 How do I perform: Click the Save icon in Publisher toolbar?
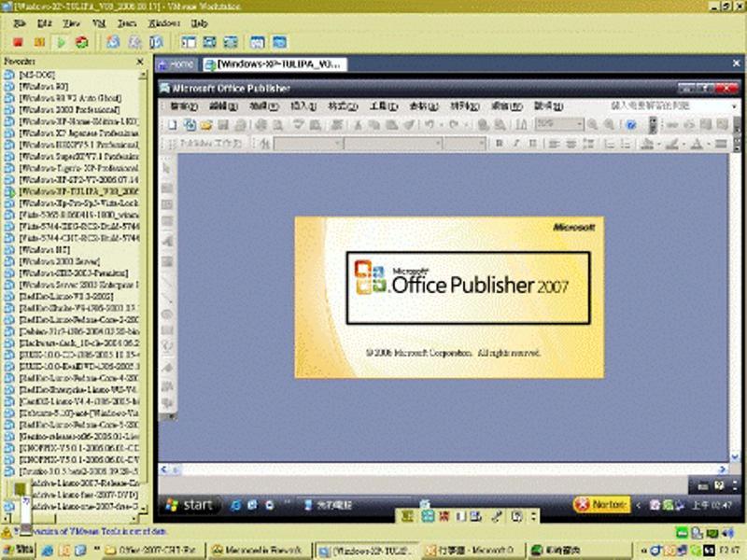click(223, 125)
